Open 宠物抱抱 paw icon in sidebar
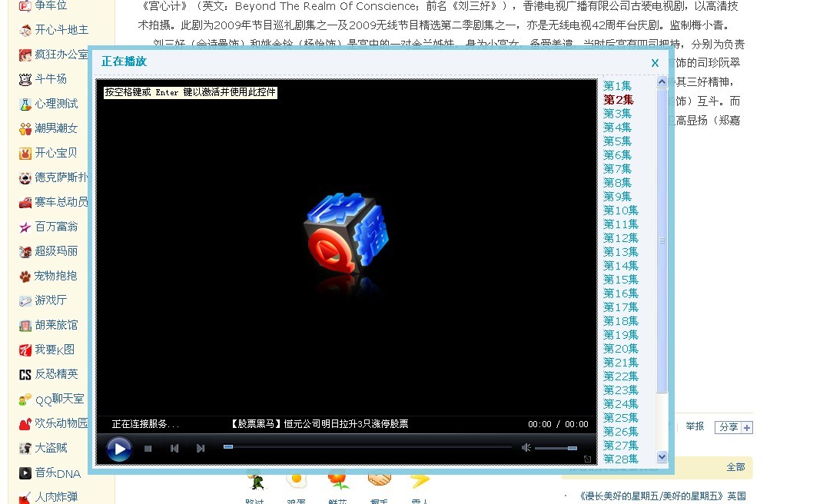This screenshot has width=833, height=504. pyautogui.click(x=25, y=276)
